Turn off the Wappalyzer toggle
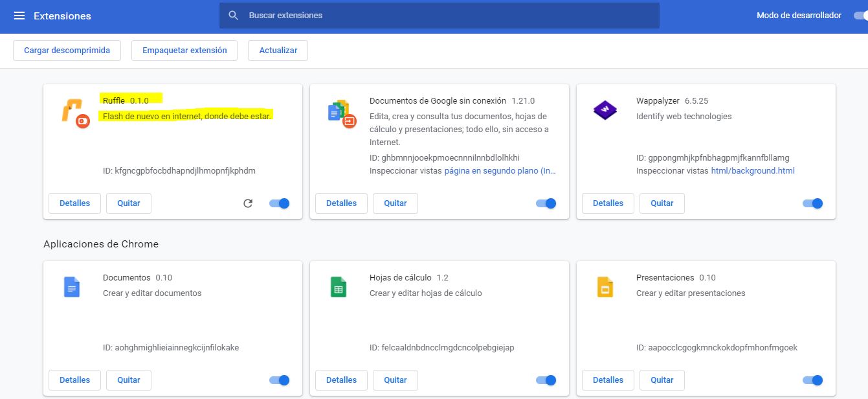Screen dimensions: 868x399 [x=813, y=203]
